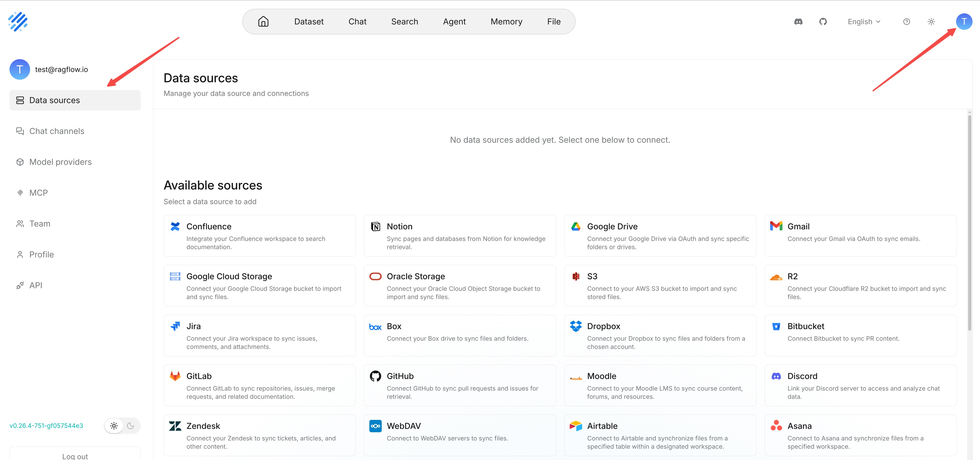This screenshot has height=460, width=980.
Task: Open the Chat tab
Action: click(357, 22)
